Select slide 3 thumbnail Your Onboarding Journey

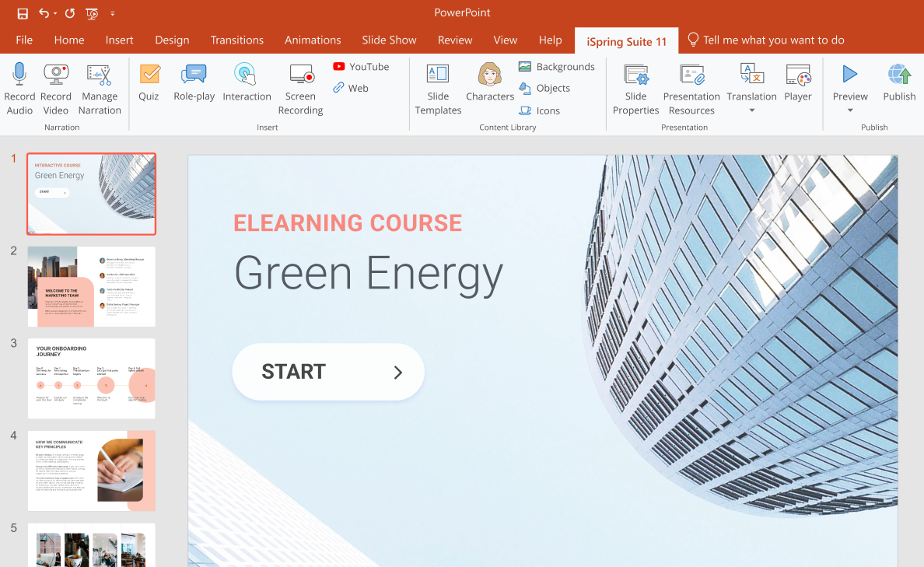click(91, 378)
